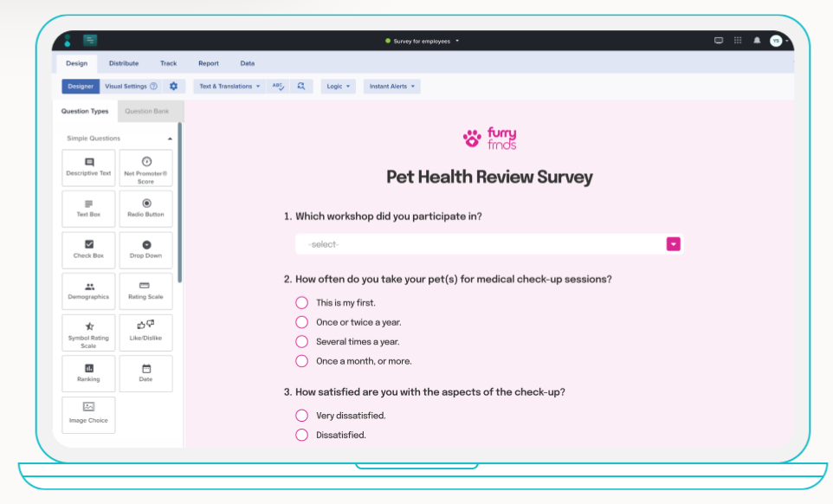Open Visual Settings
Image resolution: width=833 pixels, height=504 pixels.
pyautogui.click(x=126, y=87)
